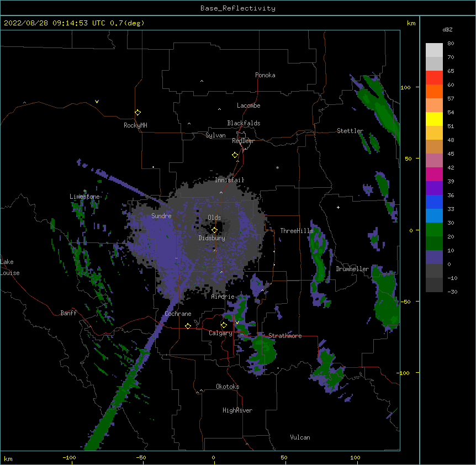Click the -50 km mark on right axis
This screenshot has width=476, height=465.
click(x=405, y=302)
